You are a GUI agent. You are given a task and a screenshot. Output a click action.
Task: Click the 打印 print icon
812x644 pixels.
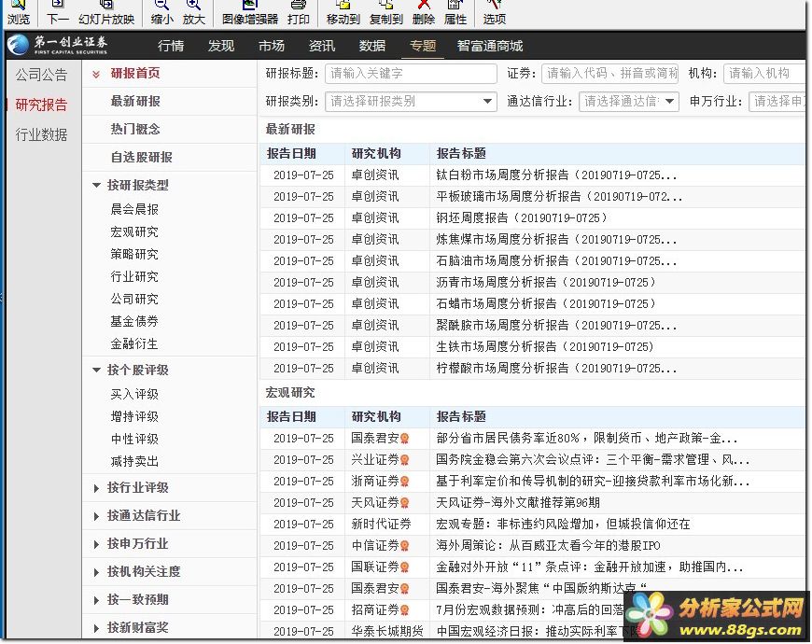click(299, 7)
